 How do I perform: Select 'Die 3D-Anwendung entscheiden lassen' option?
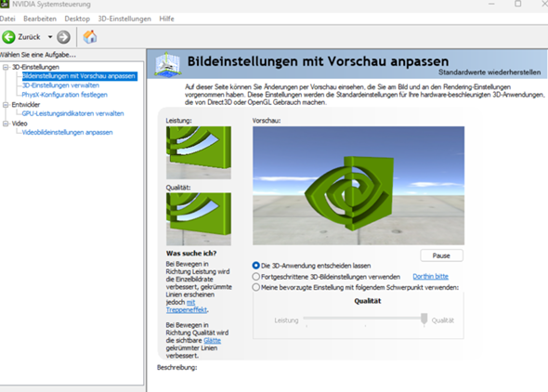pos(255,266)
